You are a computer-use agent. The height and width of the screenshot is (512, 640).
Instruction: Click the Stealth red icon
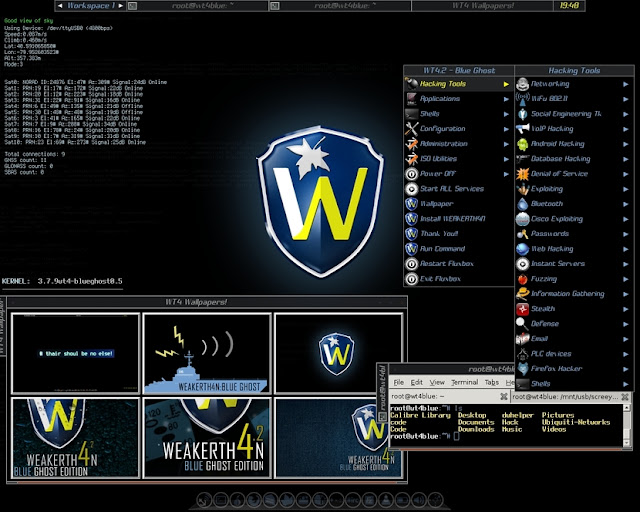(x=522, y=309)
